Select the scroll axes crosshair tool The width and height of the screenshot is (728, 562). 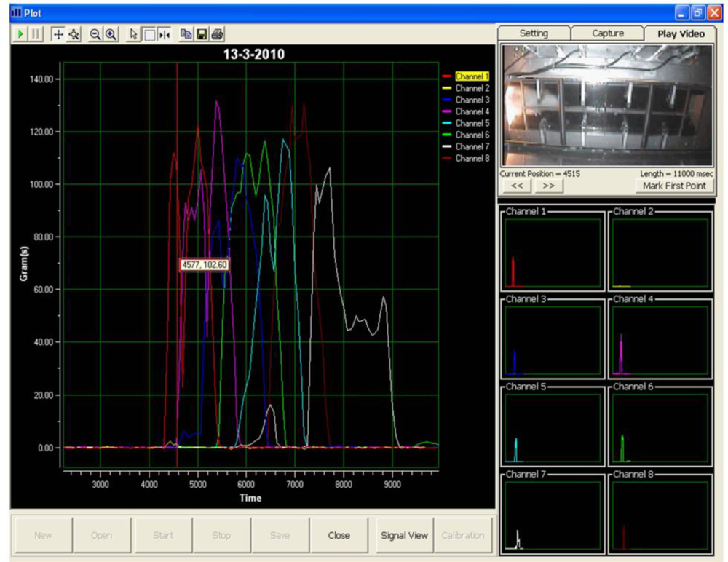(58, 34)
